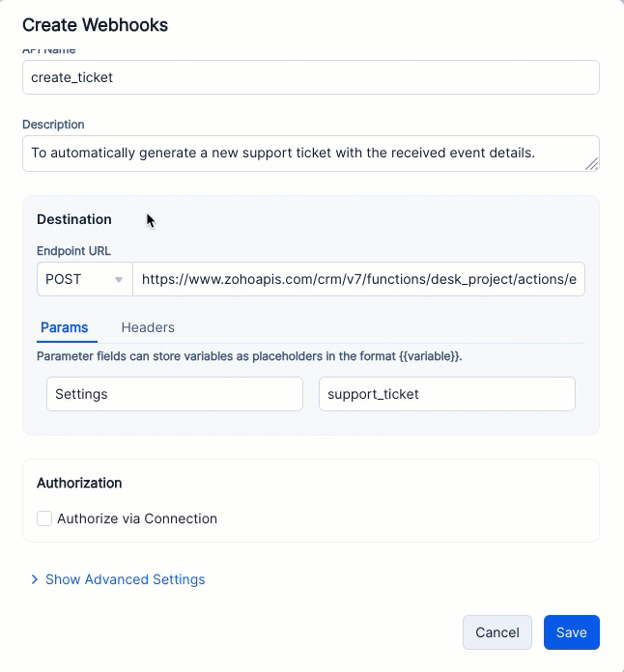Grab the Description box resize handle
This screenshot has height=672, width=624.
point(591,163)
